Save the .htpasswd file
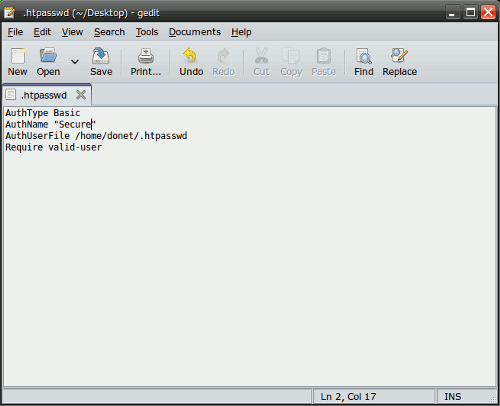Screen dimensions: 500x406 click(101, 62)
